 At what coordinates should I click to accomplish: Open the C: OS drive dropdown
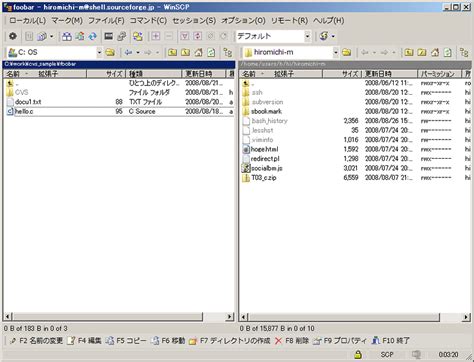coord(99,52)
